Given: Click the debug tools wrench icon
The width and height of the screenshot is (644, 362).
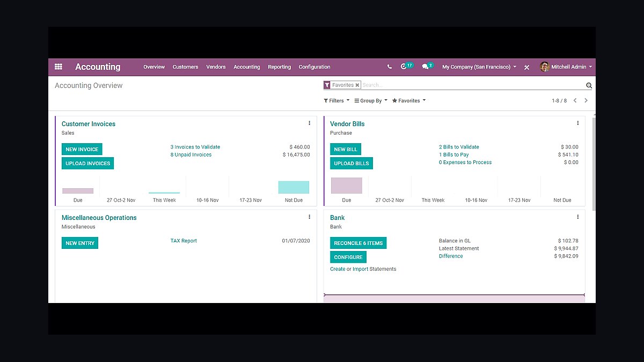Looking at the screenshot, I should click(527, 67).
